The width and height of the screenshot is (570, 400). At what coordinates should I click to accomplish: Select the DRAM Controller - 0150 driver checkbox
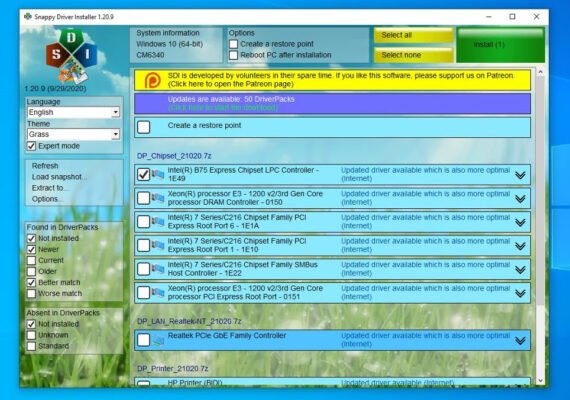(x=144, y=198)
